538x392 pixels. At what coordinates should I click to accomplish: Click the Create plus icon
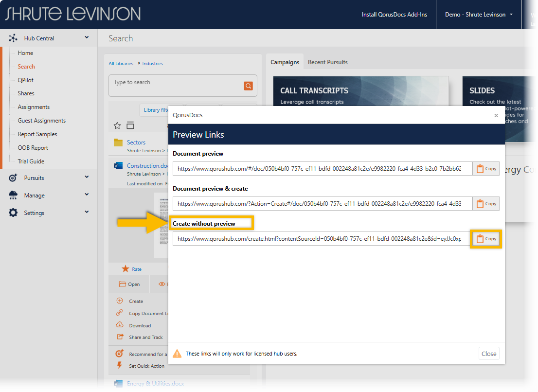(x=120, y=301)
